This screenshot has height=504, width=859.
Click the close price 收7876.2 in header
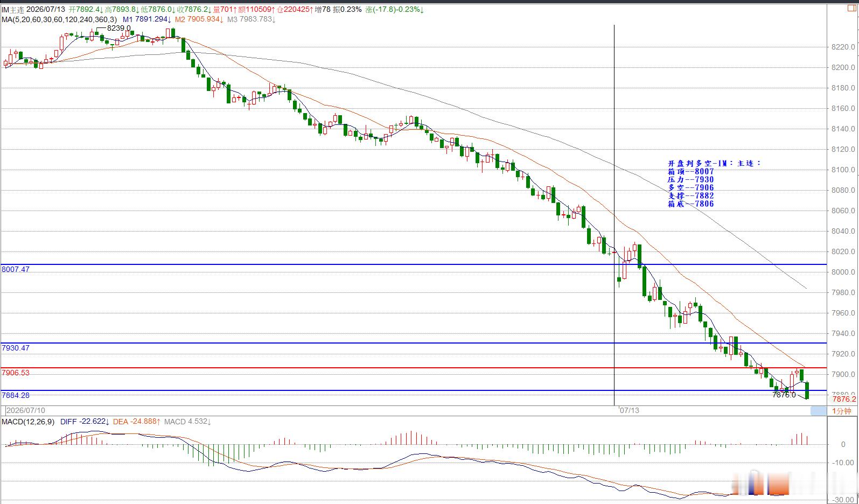pyautogui.click(x=195, y=10)
